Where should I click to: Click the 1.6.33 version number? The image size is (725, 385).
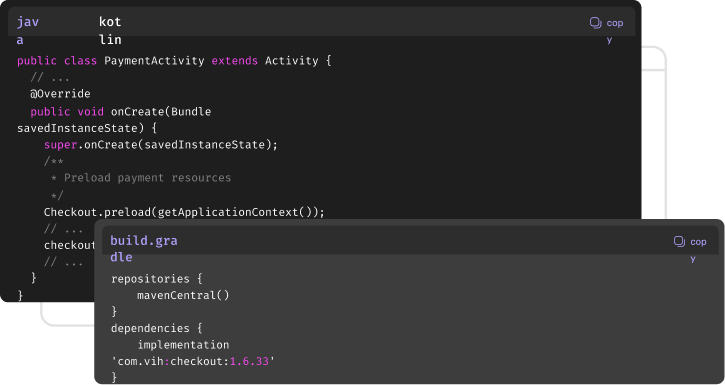[249, 361]
